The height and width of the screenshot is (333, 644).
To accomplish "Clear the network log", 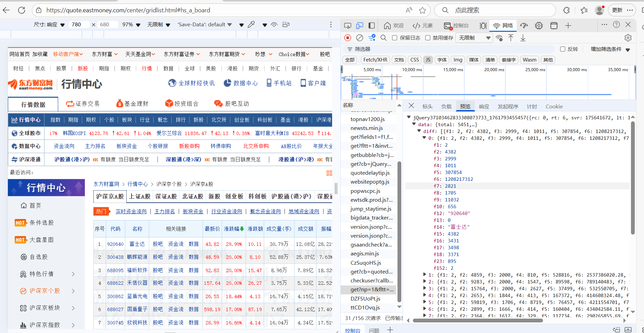I will pos(359,38).
